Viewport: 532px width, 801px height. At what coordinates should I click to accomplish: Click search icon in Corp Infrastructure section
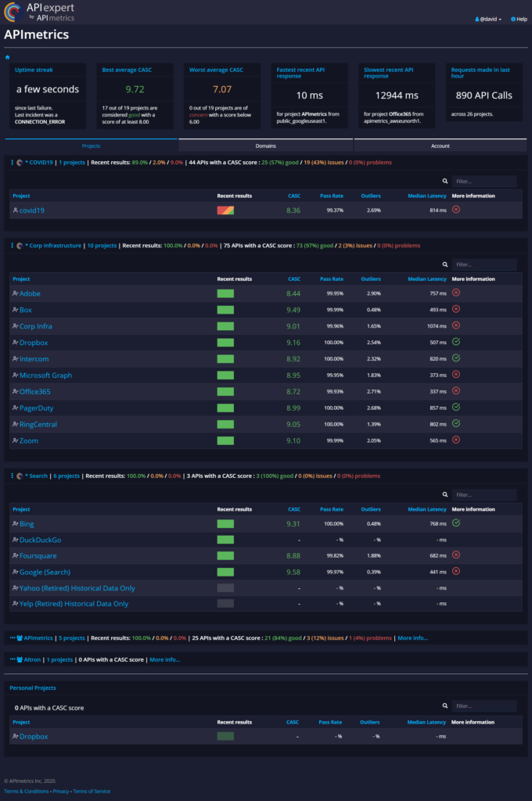pos(445,264)
